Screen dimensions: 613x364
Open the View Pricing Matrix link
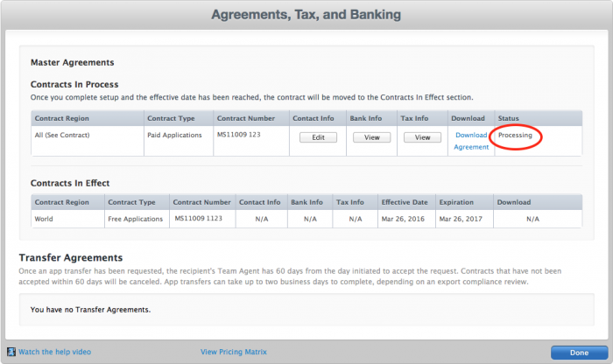235,352
